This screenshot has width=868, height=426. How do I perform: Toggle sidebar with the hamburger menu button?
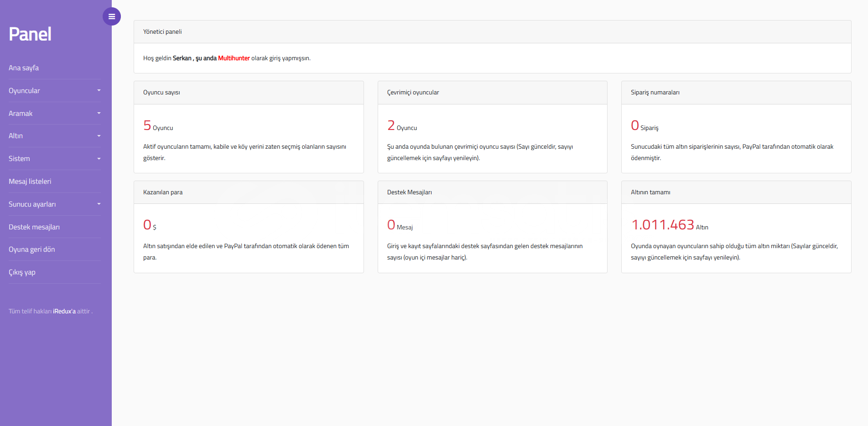pos(112,16)
